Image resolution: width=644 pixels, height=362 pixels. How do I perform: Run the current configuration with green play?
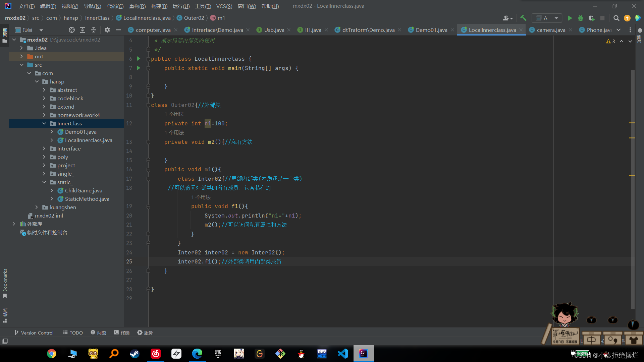(570, 18)
